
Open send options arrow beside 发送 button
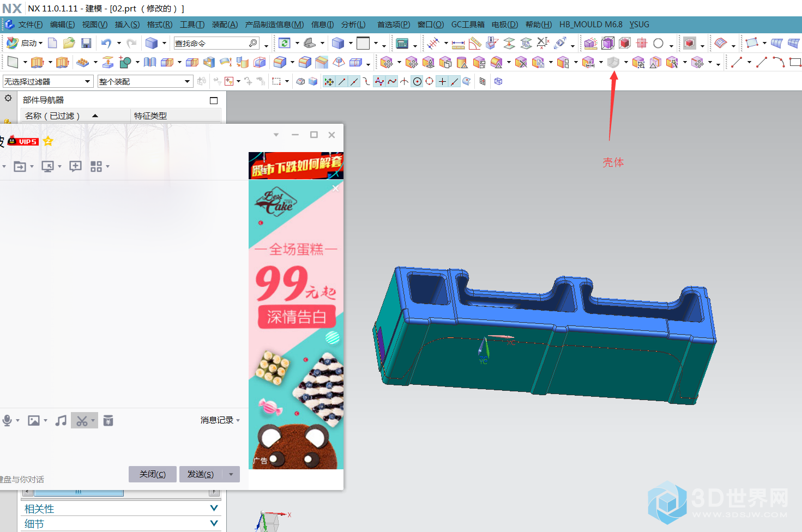[x=231, y=474]
